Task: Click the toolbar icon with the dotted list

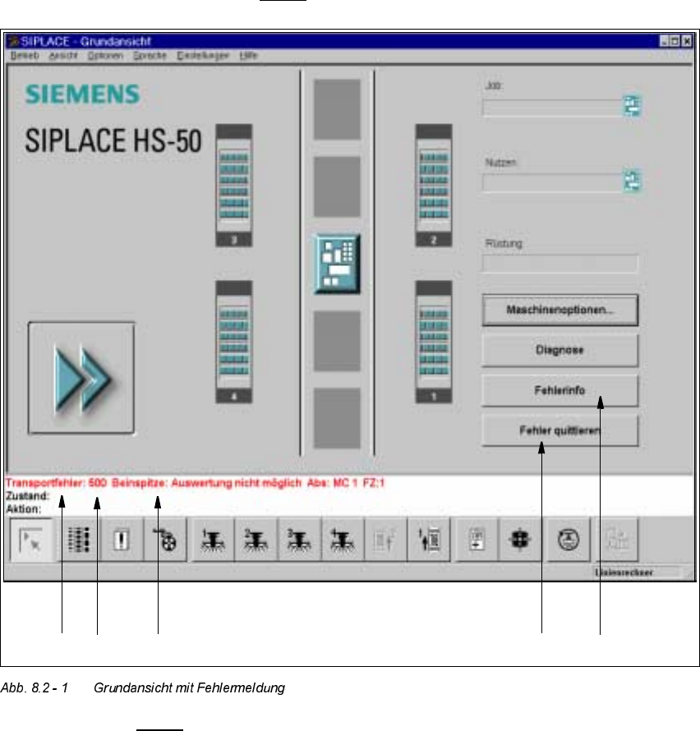Action: (78, 540)
